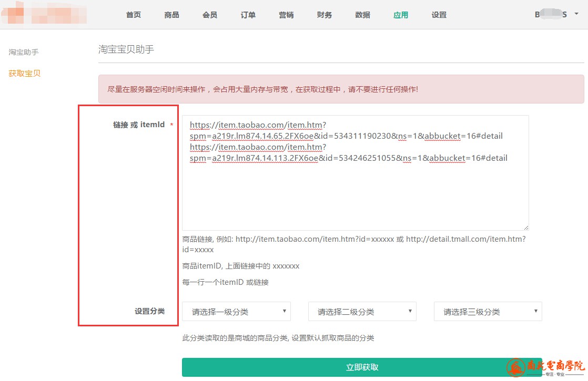
Task: Open the 数据 navigation item
Action: [x=362, y=15]
